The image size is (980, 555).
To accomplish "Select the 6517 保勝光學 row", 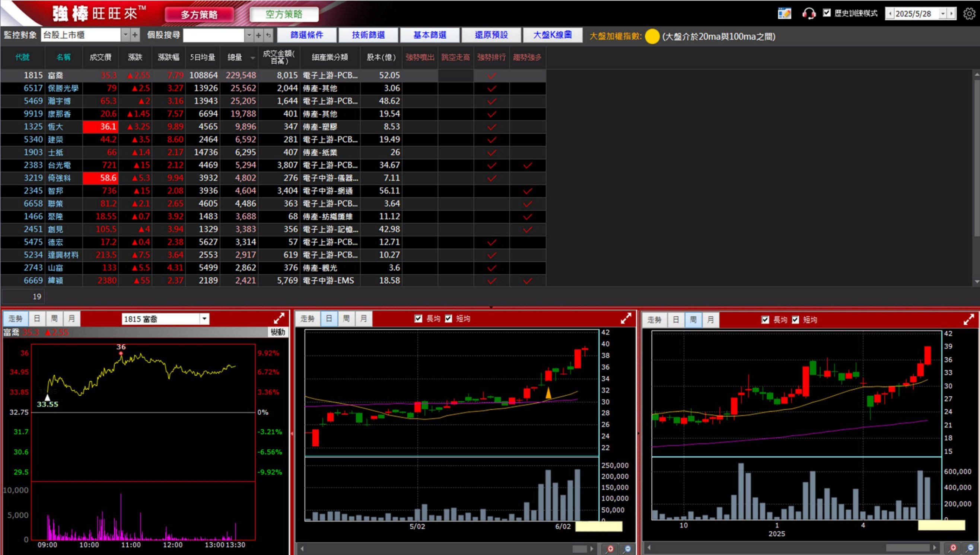I will click(x=273, y=89).
